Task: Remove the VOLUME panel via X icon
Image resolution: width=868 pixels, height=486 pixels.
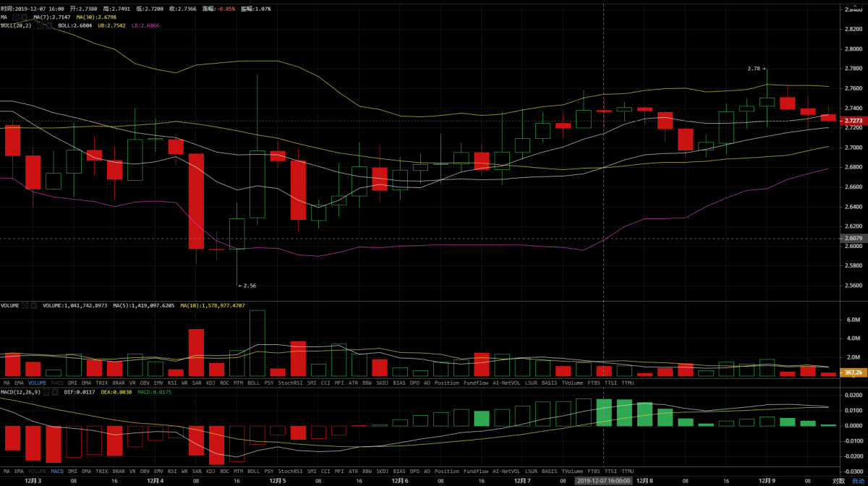Action: click(x=34, y=306)
